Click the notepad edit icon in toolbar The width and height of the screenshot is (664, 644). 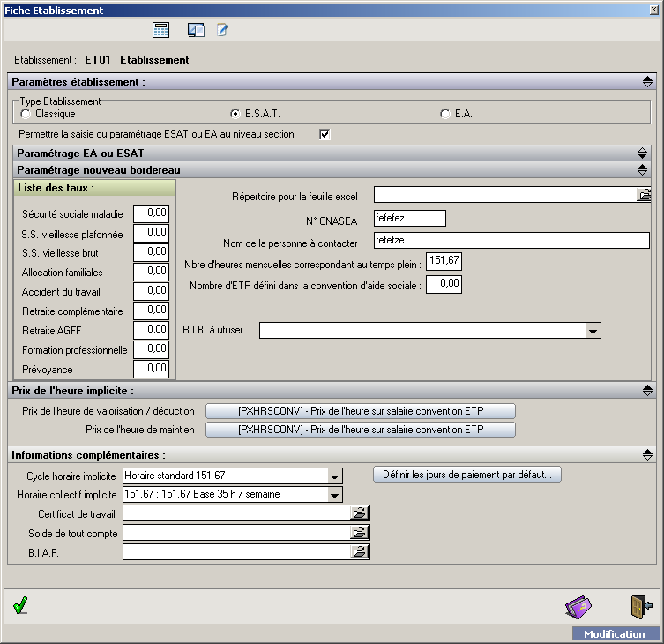click(222, 30)
